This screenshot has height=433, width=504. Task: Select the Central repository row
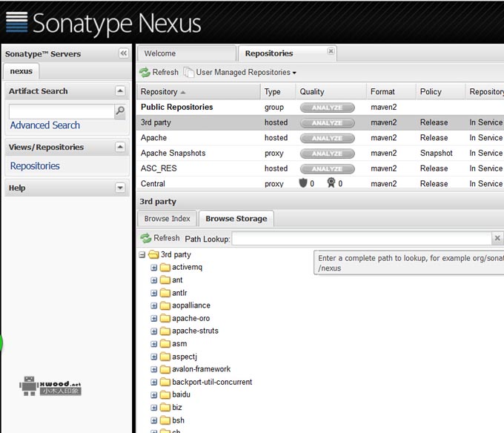pyautogui.click(x=320, y=184)
